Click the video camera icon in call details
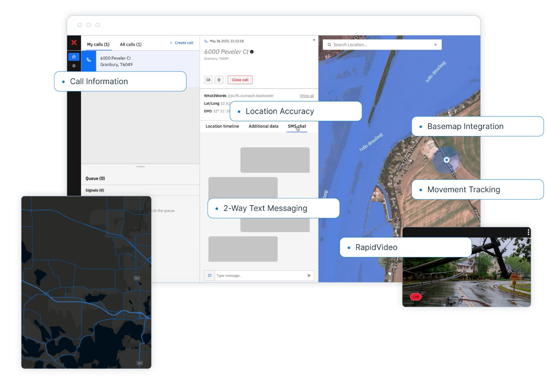 [209, 80]
